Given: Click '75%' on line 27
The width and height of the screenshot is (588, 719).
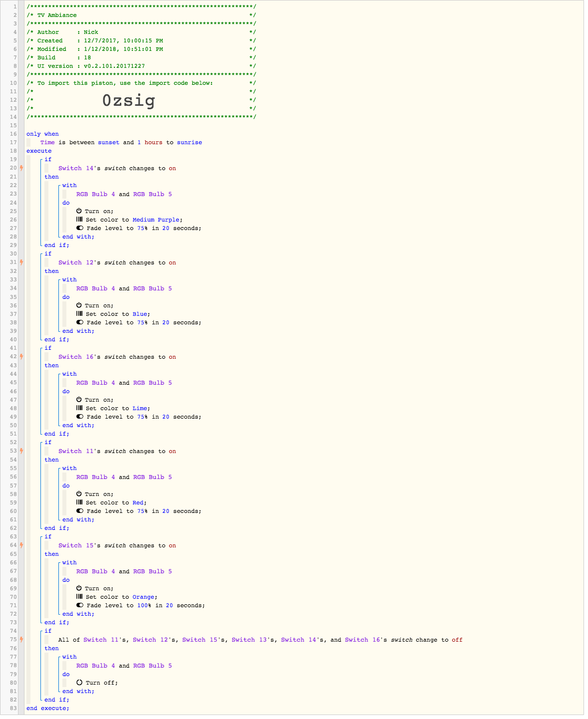Looking at the screenshot, I should point(143,228).
